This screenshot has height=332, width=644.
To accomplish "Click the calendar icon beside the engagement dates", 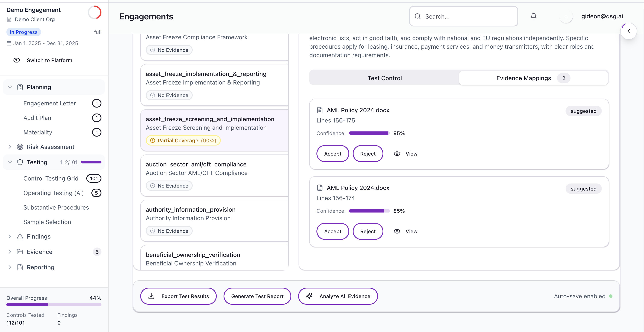I will [9, 43].
